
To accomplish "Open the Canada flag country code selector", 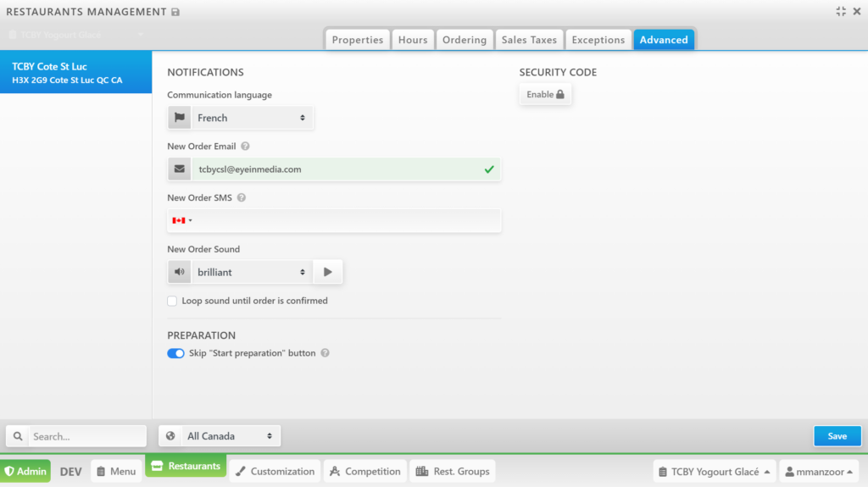I will (x=181, y=221).
